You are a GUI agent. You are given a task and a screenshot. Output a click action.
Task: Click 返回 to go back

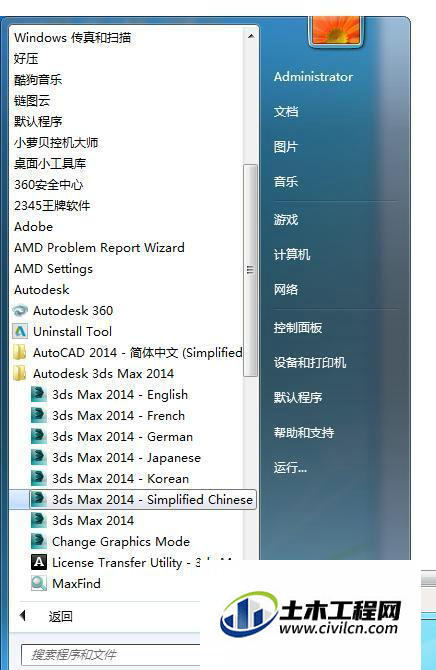60,616
